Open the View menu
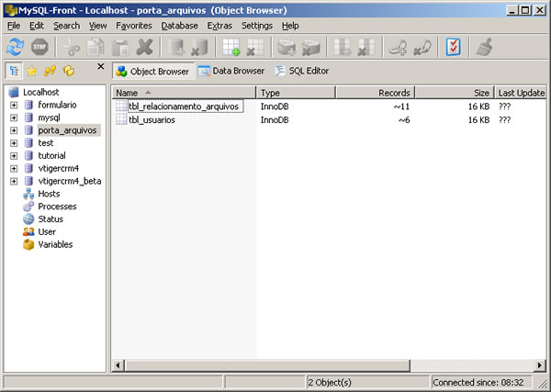 [x=97, y=26]
